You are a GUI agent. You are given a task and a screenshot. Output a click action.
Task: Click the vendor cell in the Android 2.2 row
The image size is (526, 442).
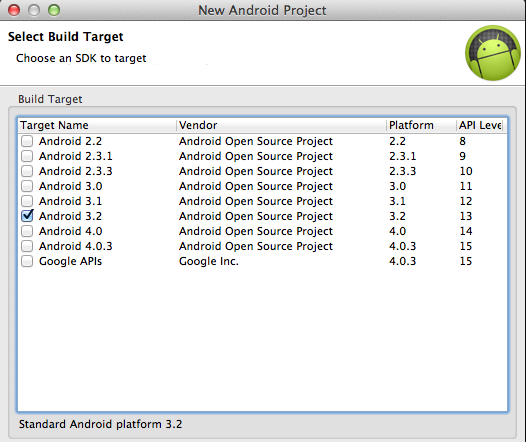tap(256, 141)
